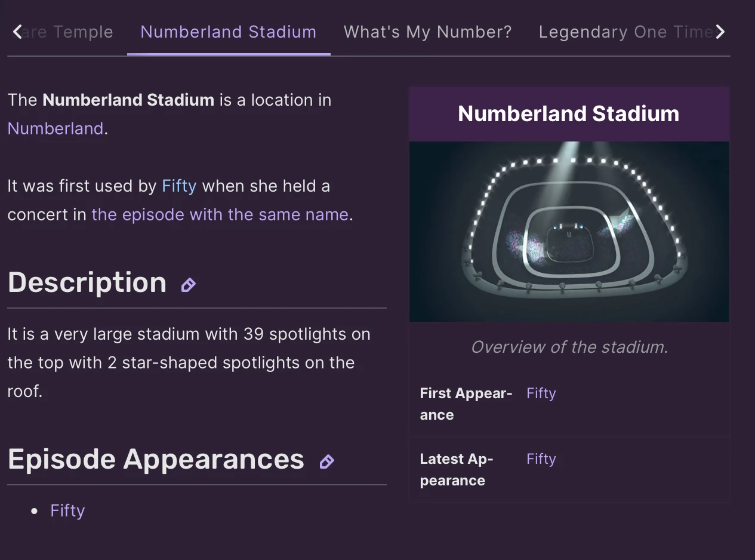
Task: Click the infobox title "Numberland Stadium"
Action: click(x=568, y=113)
